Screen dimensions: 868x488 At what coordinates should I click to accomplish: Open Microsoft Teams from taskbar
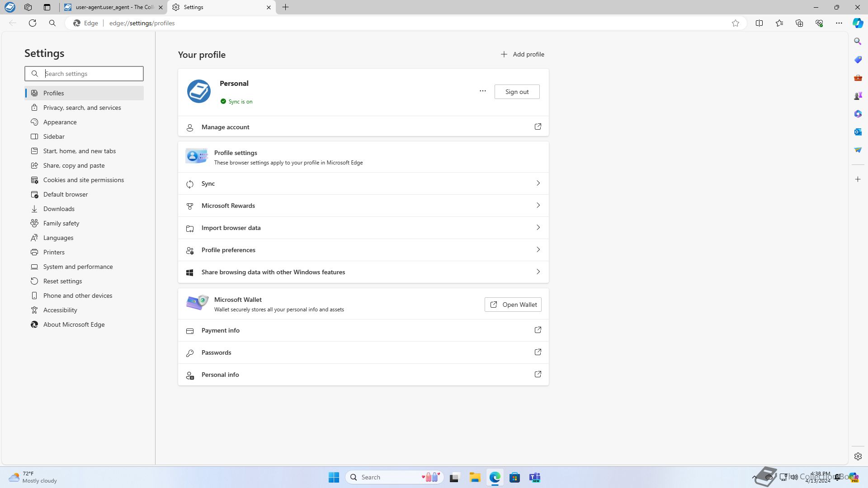tap(535, 477)
